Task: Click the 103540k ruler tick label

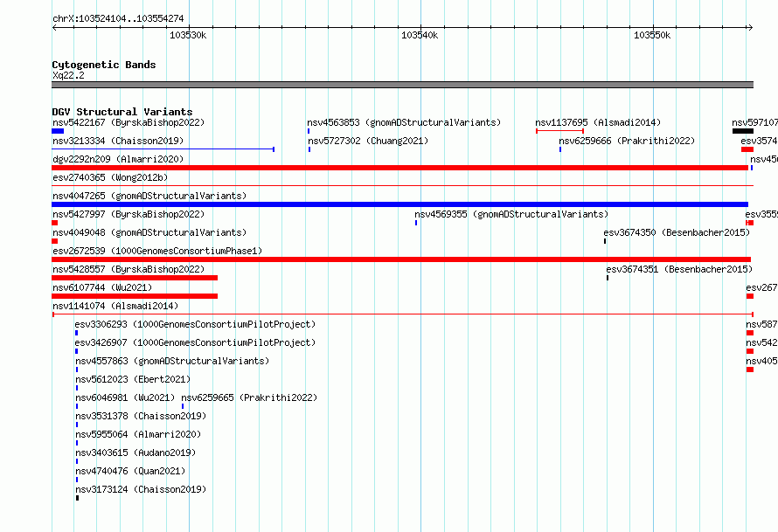Action: point(420,35)
